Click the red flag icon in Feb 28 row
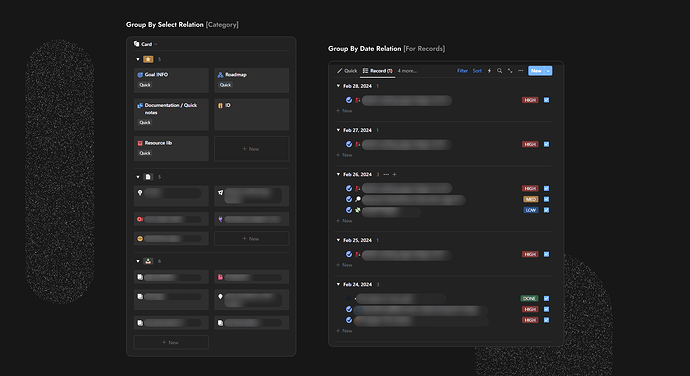The image size is (690, 376). click(x=358, y=100)
